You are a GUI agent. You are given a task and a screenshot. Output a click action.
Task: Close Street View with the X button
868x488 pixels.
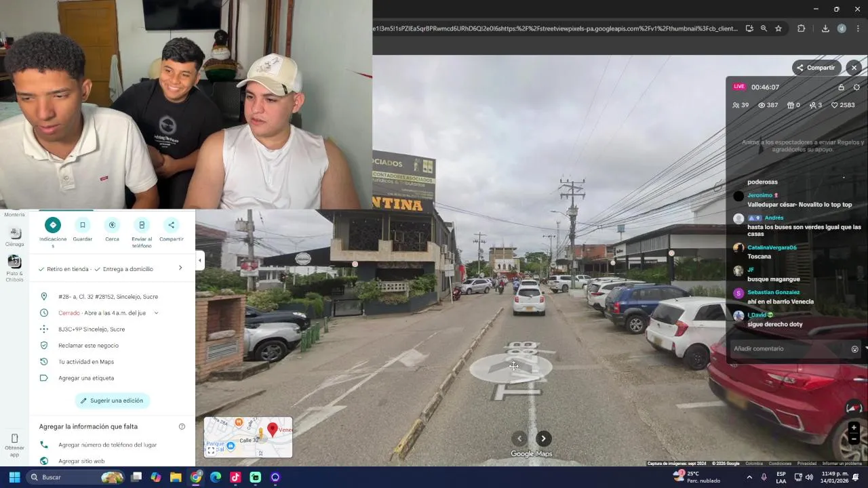coord(854,68)
